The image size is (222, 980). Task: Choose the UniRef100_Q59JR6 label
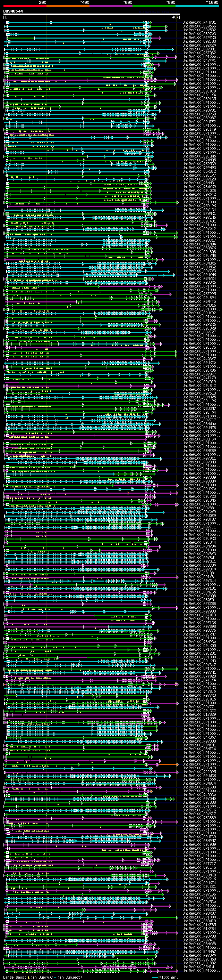coord(199,206)
